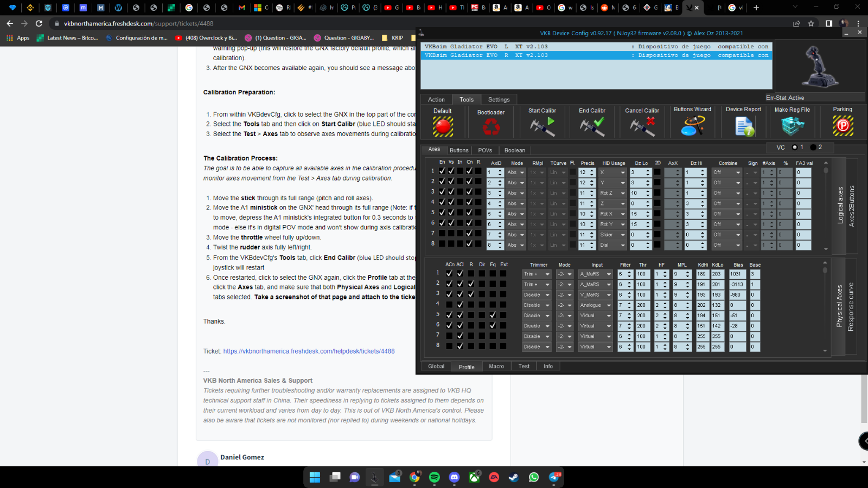Screen dimensions: 868x488
Task: Click the Dz Lo field for axis 3
Action: [x=640, y=193]
